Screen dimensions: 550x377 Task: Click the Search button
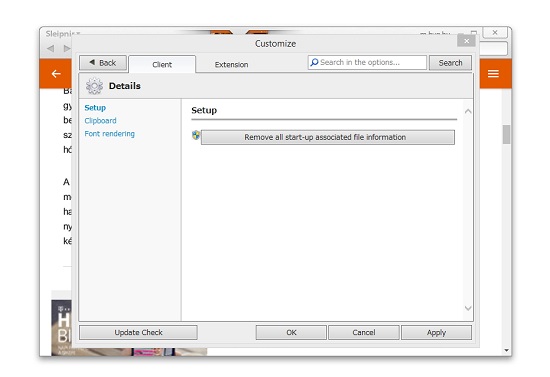[450, 63]
